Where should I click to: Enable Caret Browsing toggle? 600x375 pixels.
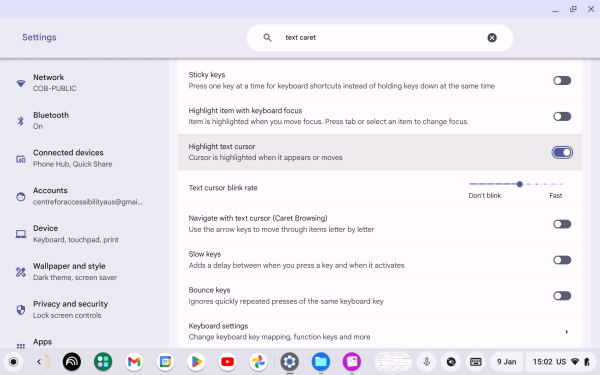pos(562,224)
